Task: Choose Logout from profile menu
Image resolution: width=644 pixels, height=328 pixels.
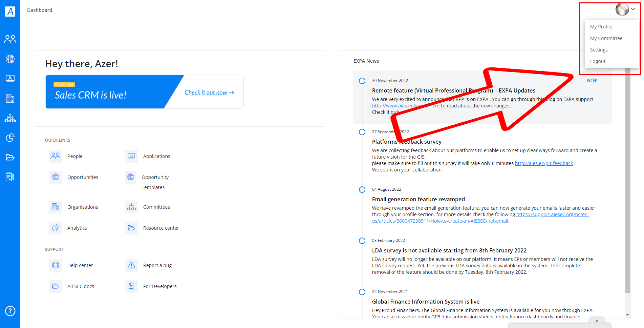Action: click(x=598, y=61)
